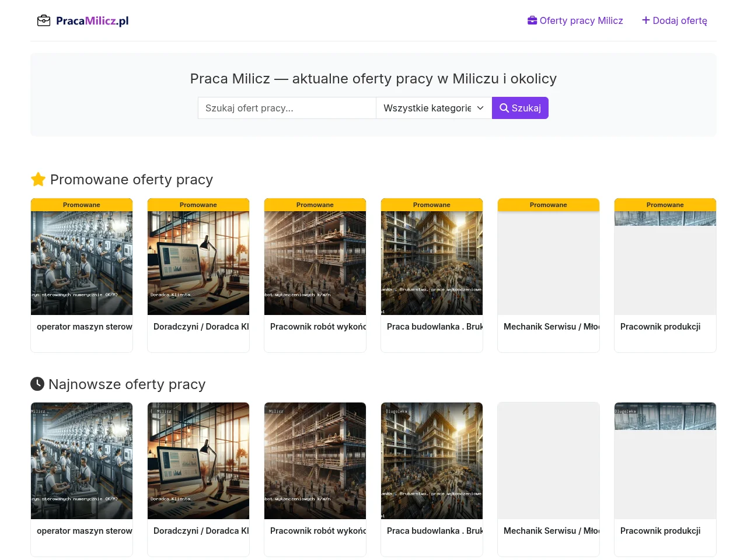Click promoted title operator maszyn sterow

click(x=85, y=327)
